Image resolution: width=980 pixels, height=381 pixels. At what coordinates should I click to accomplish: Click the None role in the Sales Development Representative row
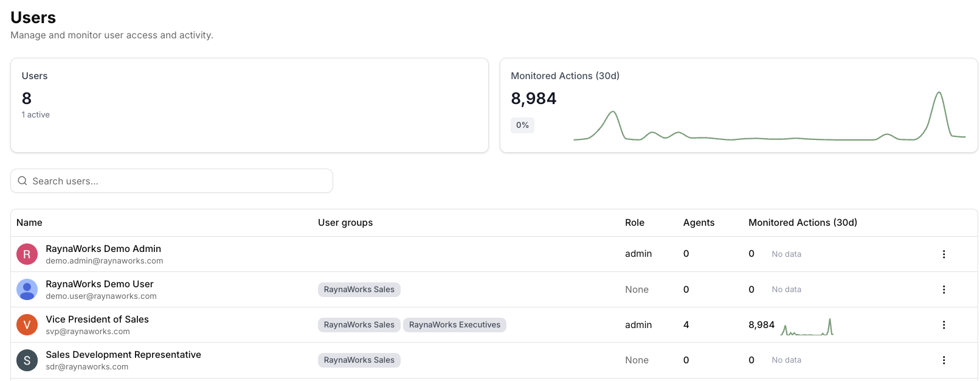point(637,360)
